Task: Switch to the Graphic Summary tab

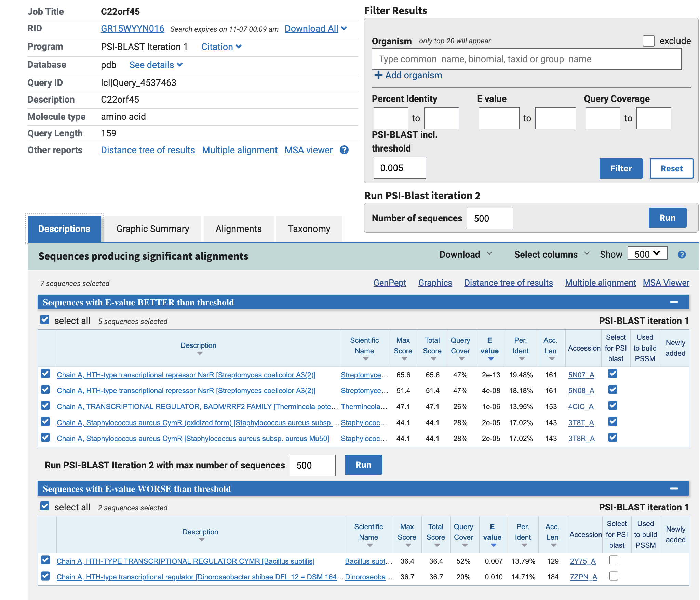Action: (x=152, y=229)
